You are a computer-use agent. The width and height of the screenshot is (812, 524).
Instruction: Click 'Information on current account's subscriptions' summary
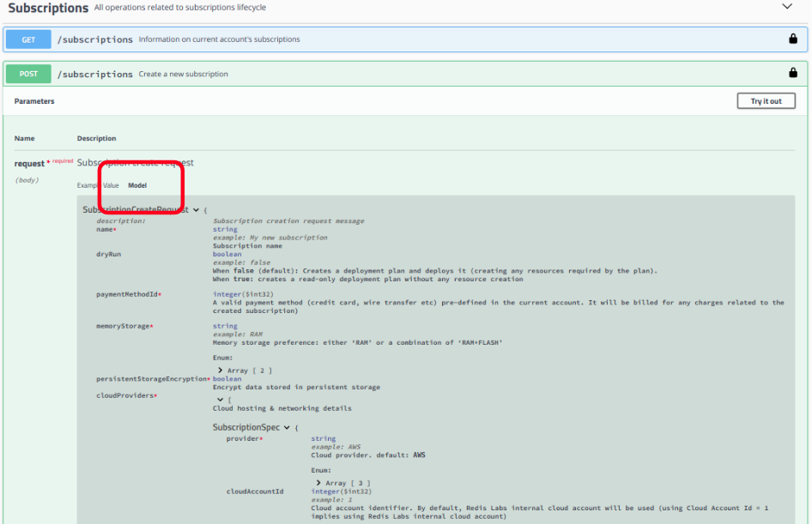(219, 39)
